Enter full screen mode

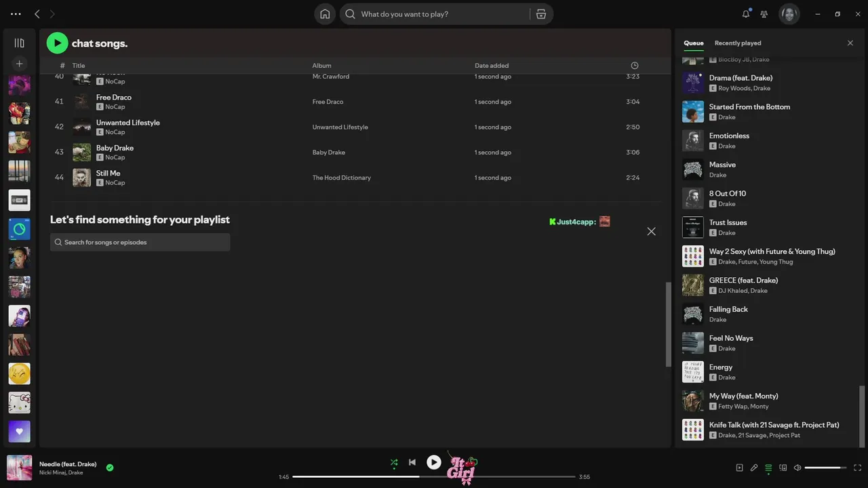857,468
